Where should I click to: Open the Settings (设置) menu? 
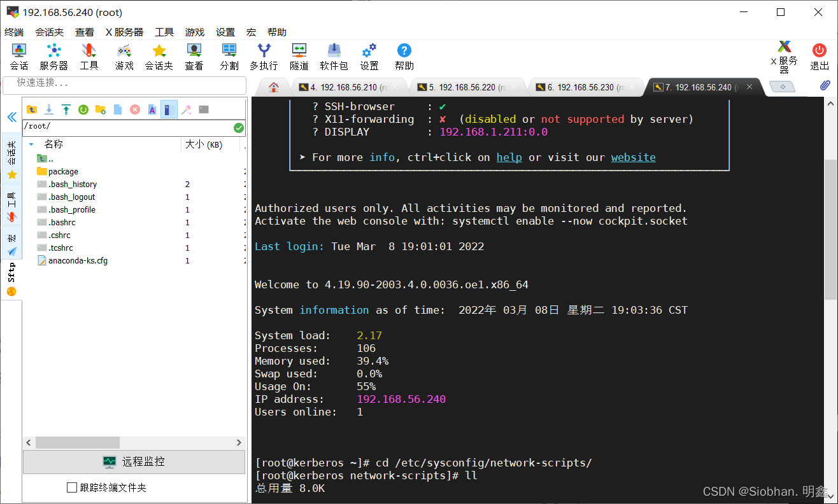(x=225, y=32)
